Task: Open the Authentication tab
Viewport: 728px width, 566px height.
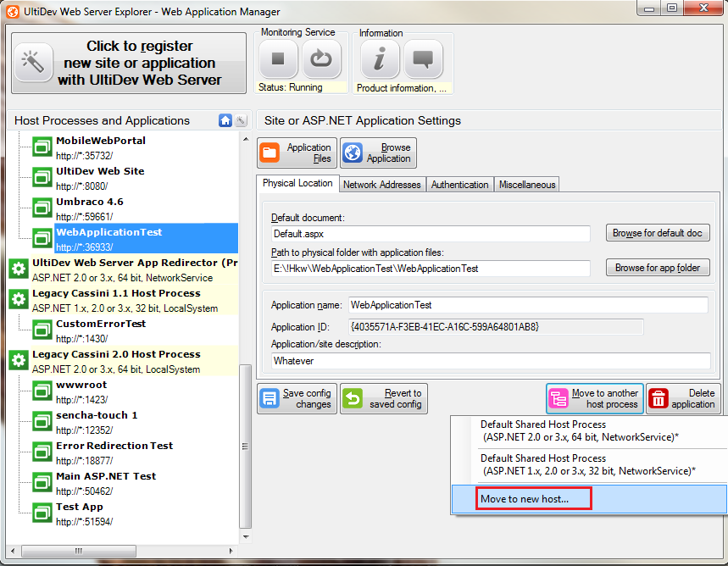Action: tap(459, 185)
